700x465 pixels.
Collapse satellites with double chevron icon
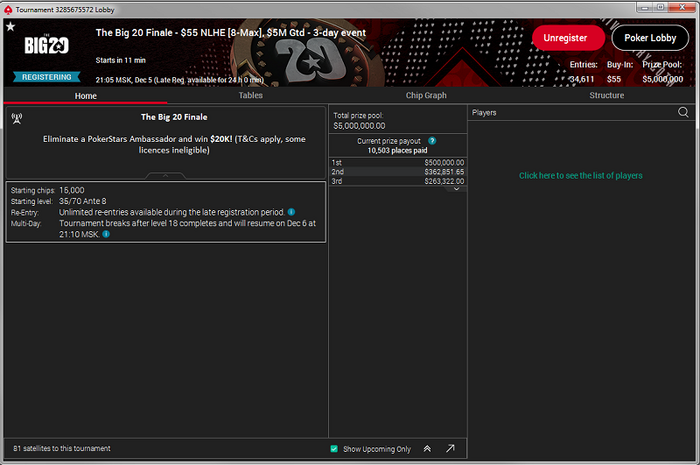click(427, 448)
